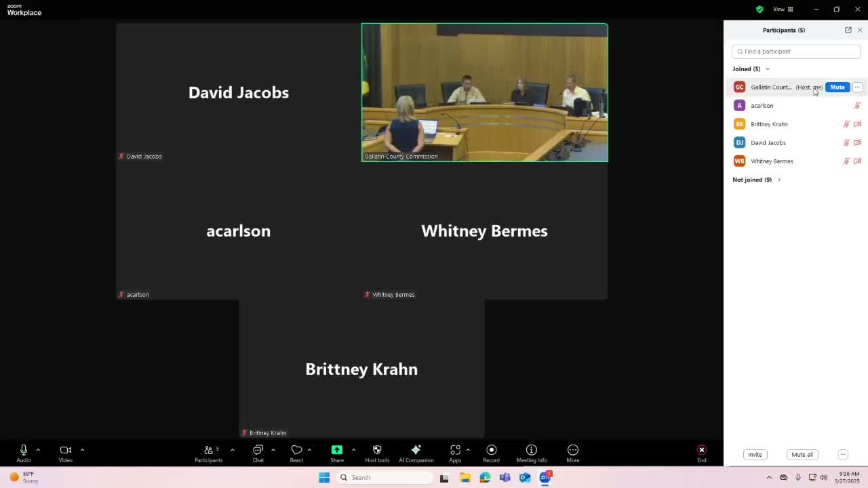Viewport: 868px width, 488px height.
Task: Click the Invite button
Action: pyautogui.click(x=755, y=455)
